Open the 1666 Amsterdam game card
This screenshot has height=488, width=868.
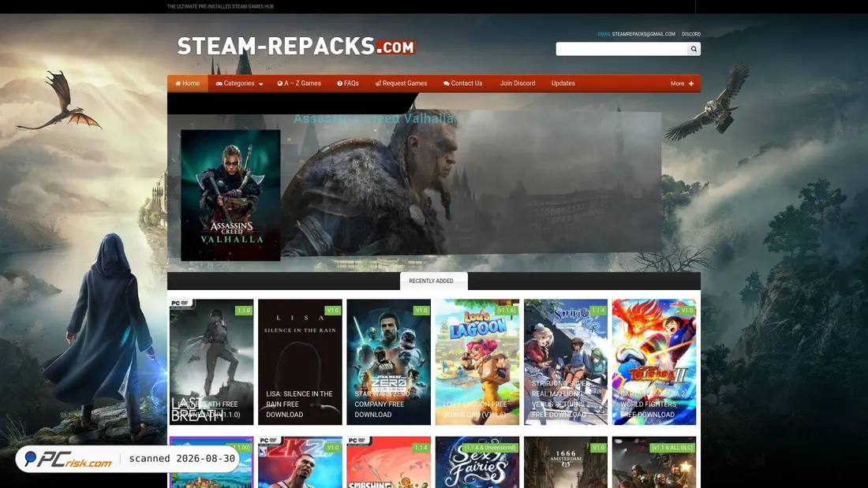coord(566,462)
